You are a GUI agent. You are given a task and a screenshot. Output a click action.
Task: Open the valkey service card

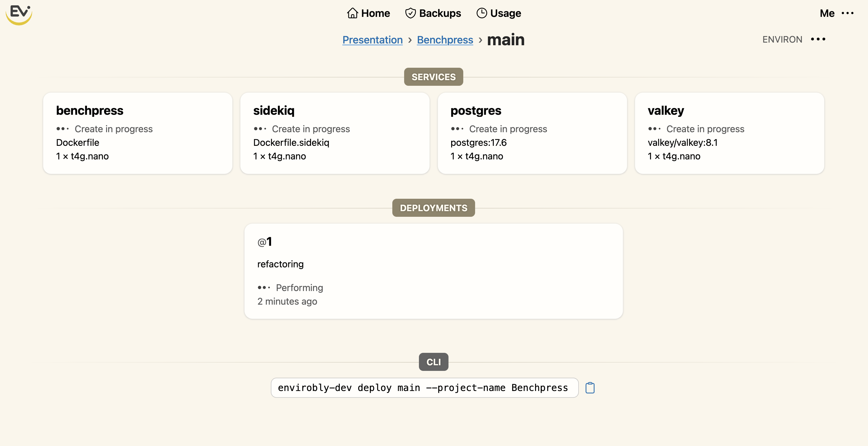(729, 133)
